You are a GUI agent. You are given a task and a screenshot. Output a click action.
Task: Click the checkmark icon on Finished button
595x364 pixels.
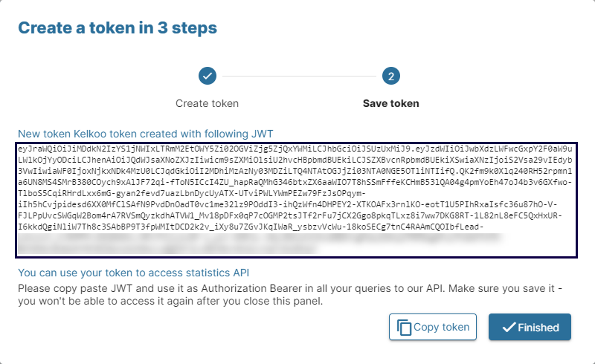[x=509, y=327]
